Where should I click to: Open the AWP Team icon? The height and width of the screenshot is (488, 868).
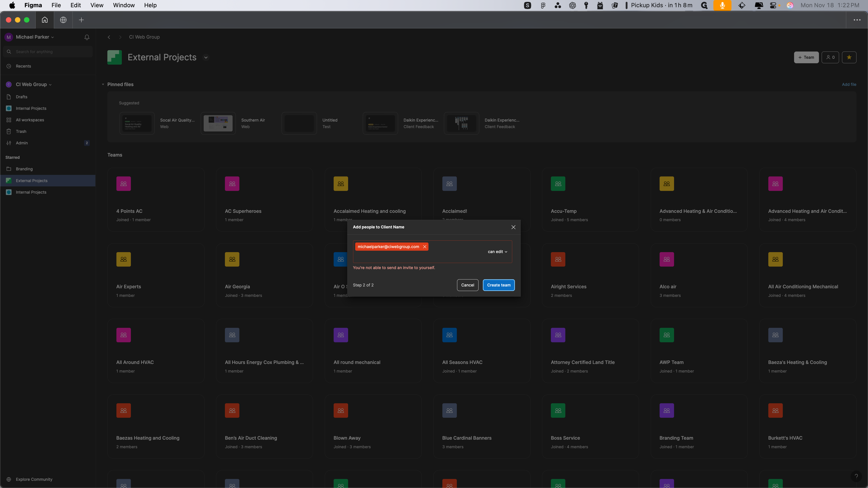point(667,335)
